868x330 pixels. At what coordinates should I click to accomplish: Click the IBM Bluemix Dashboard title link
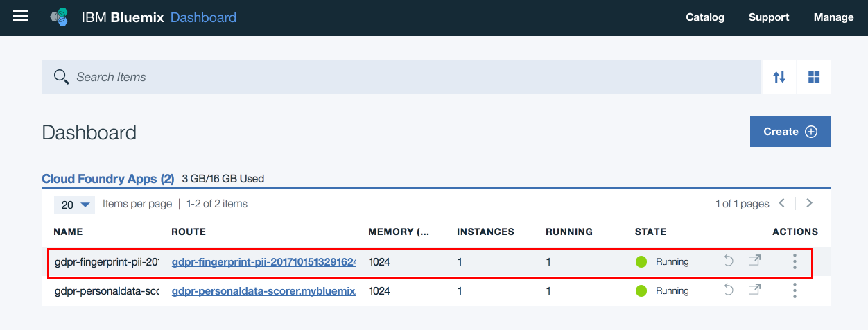tap(159, 17)
